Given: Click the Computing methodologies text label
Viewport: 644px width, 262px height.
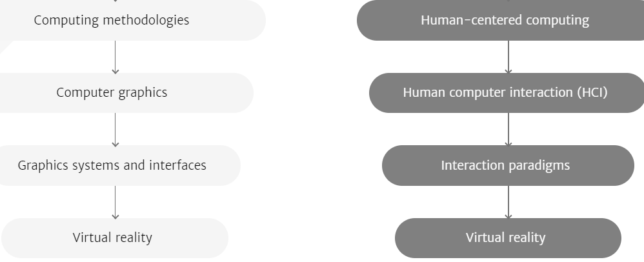Looking at the screenshot, I should pyautogui.click(x=111, y=20).
